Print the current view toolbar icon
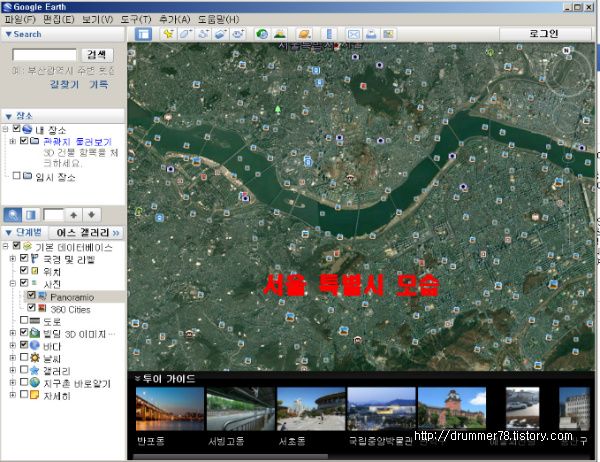The height and width of the screenshot is (462, 600). (371, 34)
